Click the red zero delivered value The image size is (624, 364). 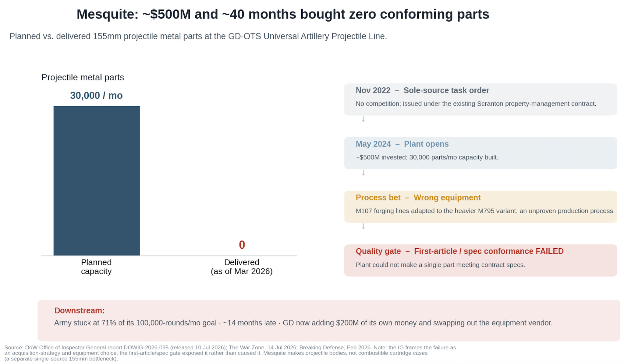[242, 245]
